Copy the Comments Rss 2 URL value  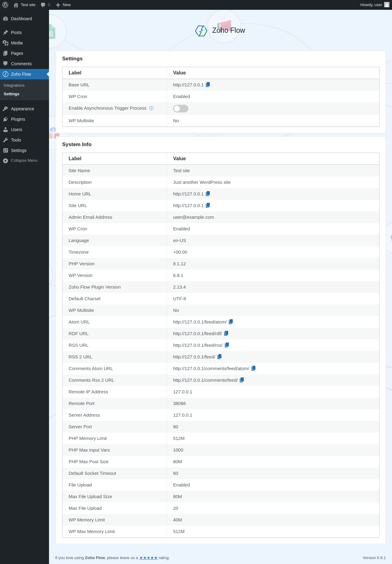point(242,380)
